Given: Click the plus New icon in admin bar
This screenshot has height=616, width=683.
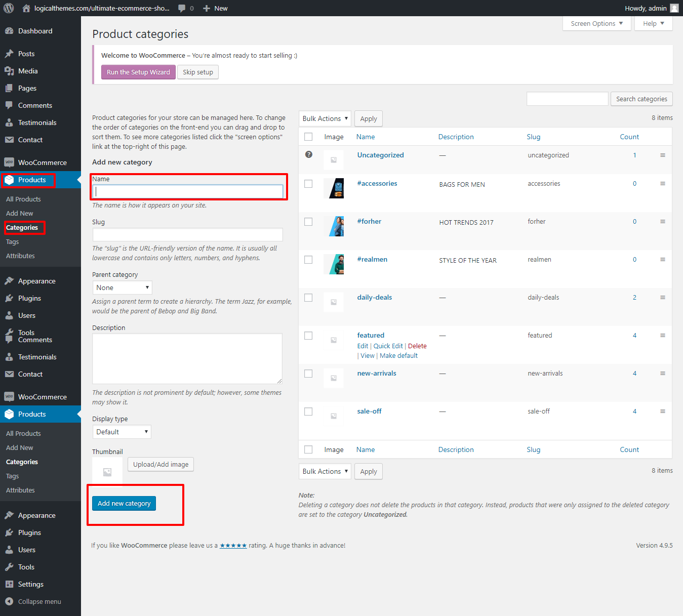Looking at the screenshot, I should tap(206, 9).
